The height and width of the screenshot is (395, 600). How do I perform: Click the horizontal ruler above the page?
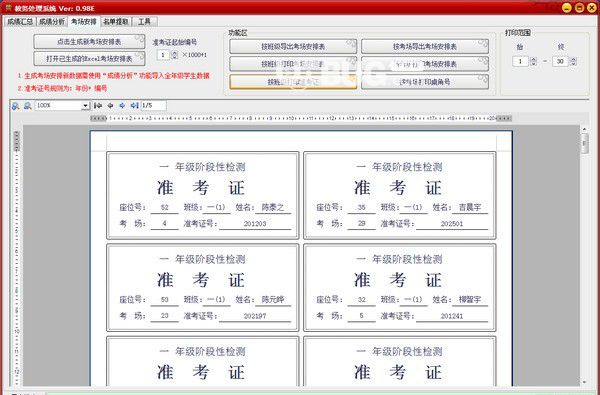(301, 119)
